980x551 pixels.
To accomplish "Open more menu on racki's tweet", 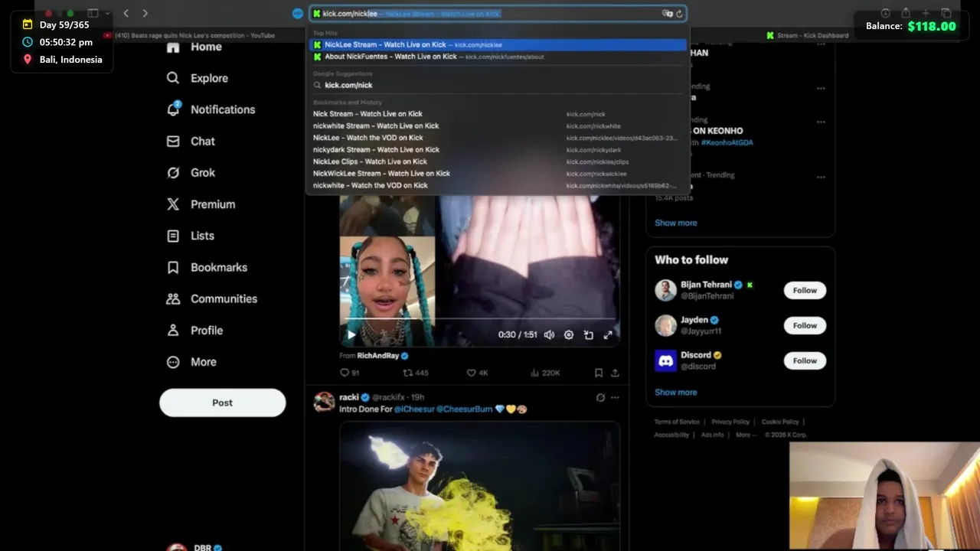I will pyautogui.click(x=615, y=397).
